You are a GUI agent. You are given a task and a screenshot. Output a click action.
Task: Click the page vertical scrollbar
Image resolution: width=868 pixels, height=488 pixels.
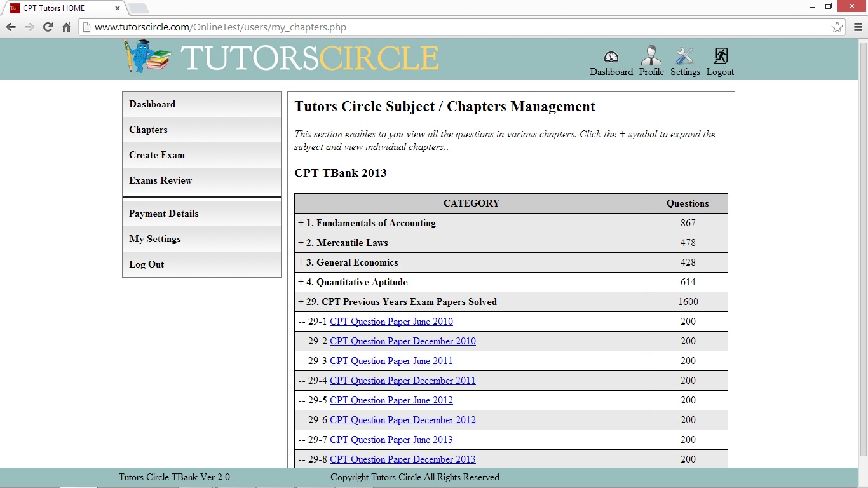863,249
